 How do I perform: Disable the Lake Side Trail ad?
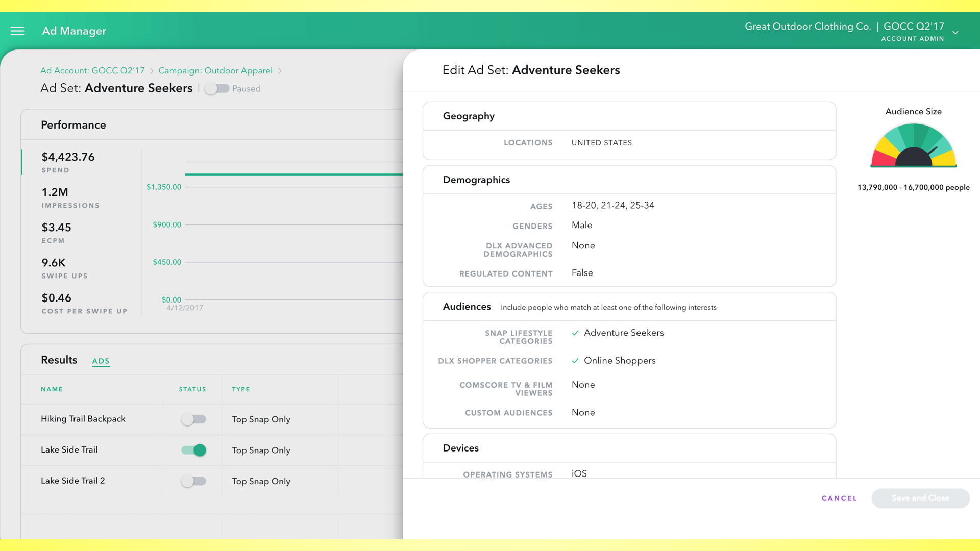click(x=193, y=450)
